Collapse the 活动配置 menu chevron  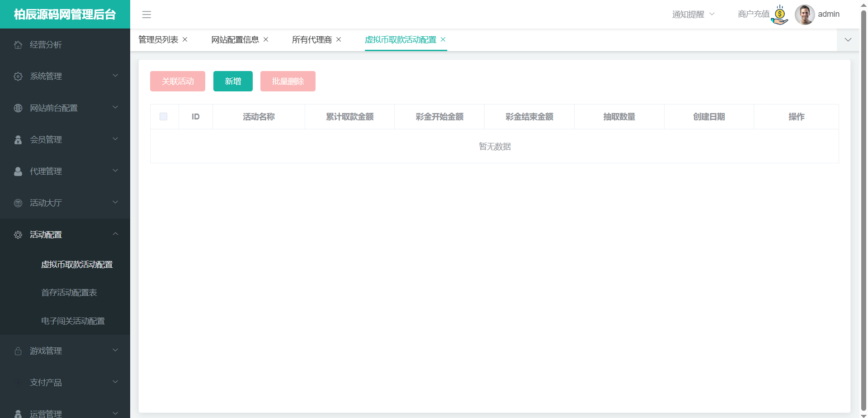[x=115, y=234]
